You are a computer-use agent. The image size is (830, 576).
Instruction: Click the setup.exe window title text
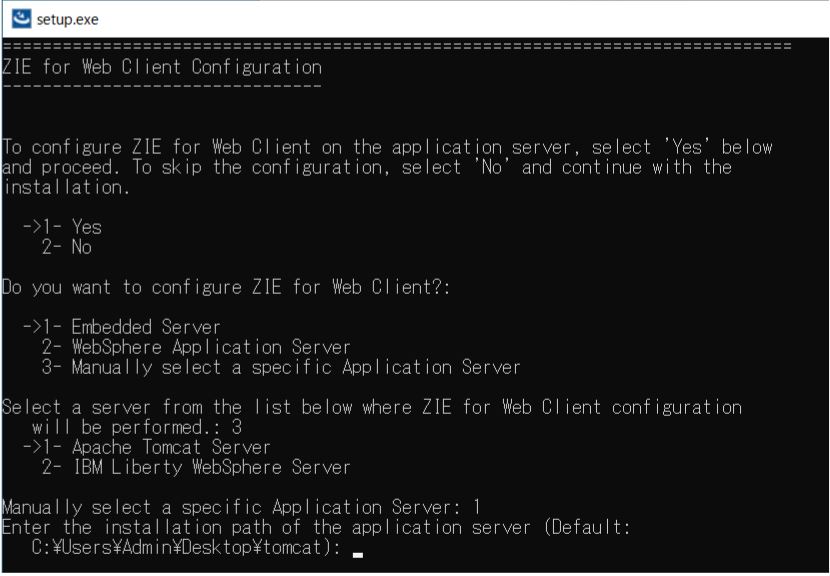click(66, 18)
